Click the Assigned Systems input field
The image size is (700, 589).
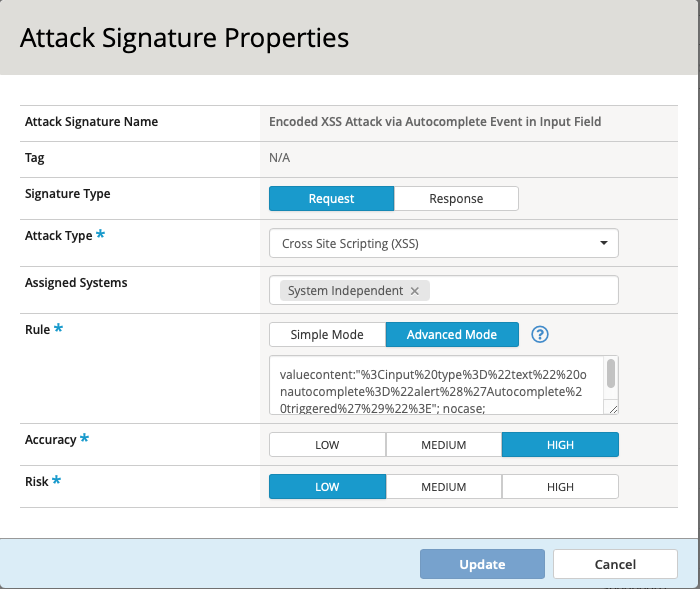coord(520,291)
